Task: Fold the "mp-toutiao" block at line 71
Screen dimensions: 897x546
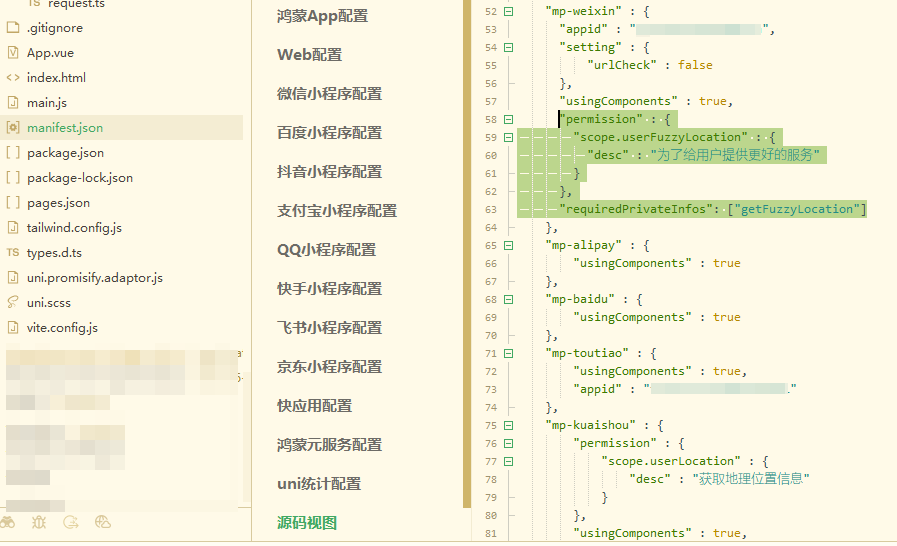Action: [x=508, y=353]
